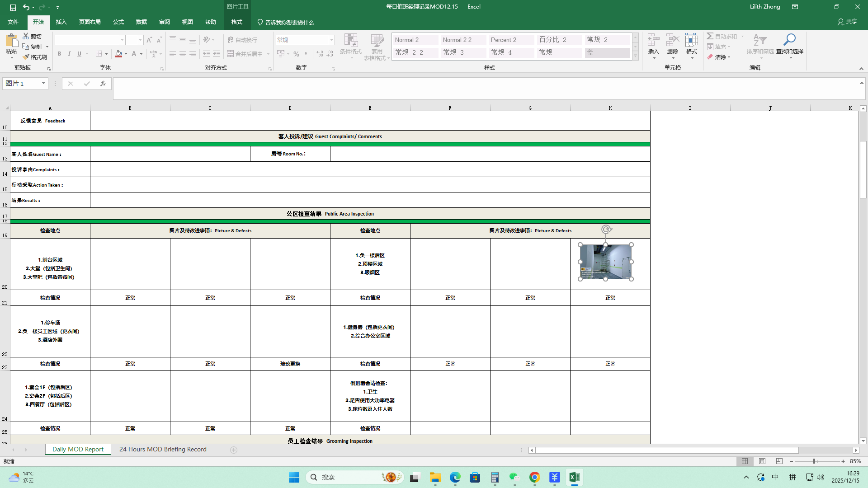Switch to Page Layout view in status bar
Image resolution: width=868 pixels, height=488 pixels.
coord(762,461)
